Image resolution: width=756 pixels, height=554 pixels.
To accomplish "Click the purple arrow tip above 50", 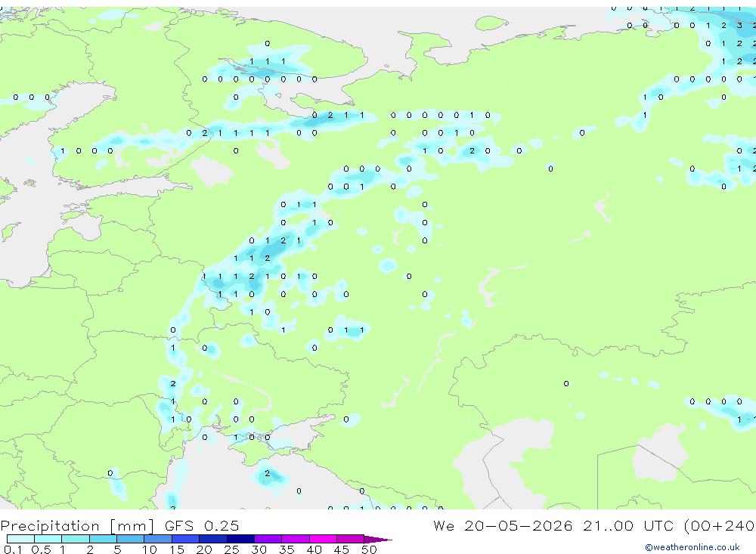I will [x=378, y=539].
